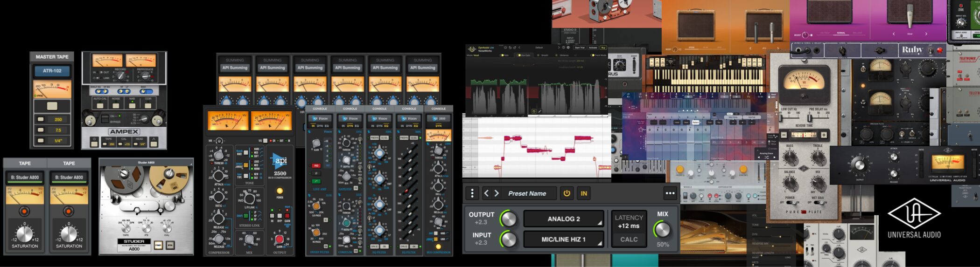The width and height of the screenshot is (980, 267).
Task: Click the pencil edit icon under the waveform
Action: 540,111
